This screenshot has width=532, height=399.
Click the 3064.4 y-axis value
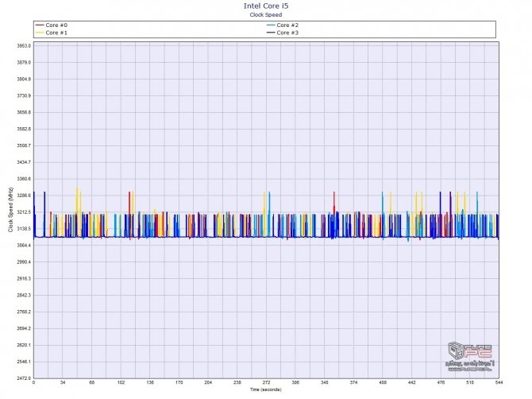tap(24, 246)
